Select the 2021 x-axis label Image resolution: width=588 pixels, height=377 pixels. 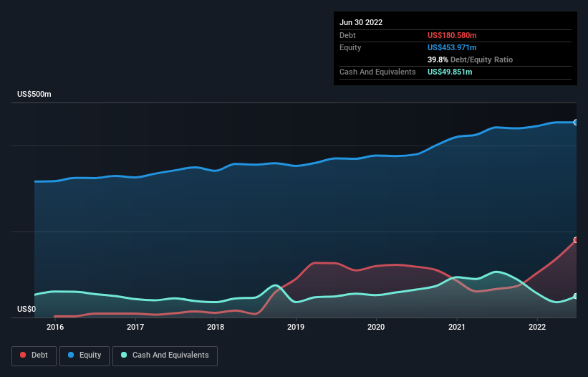click(x=457, y=327)
